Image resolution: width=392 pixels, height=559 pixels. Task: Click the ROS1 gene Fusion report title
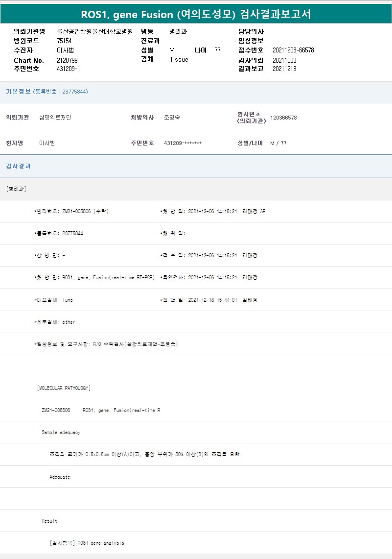196,14
